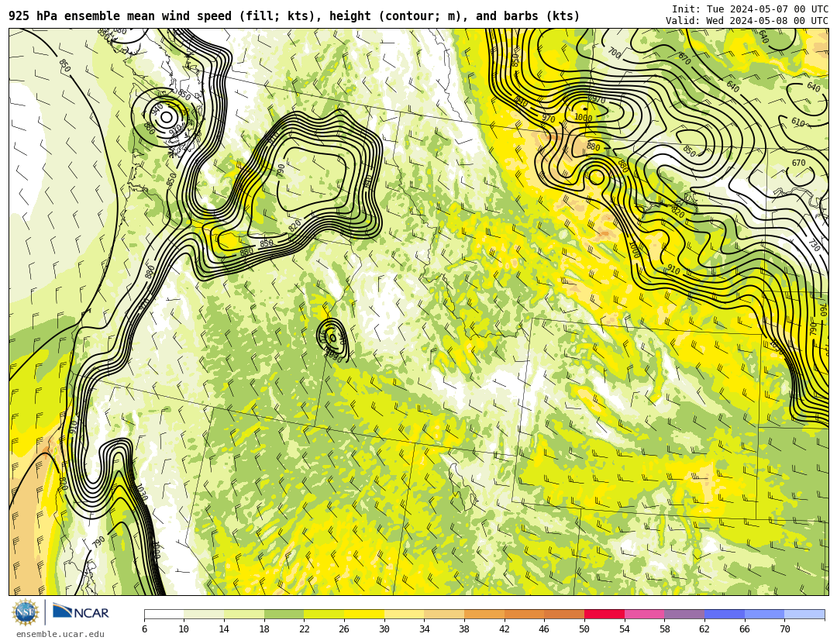This screenshot has width=837, height=644.
Task: Click the colorbar tick label '70'
Action: pos(784,629)
